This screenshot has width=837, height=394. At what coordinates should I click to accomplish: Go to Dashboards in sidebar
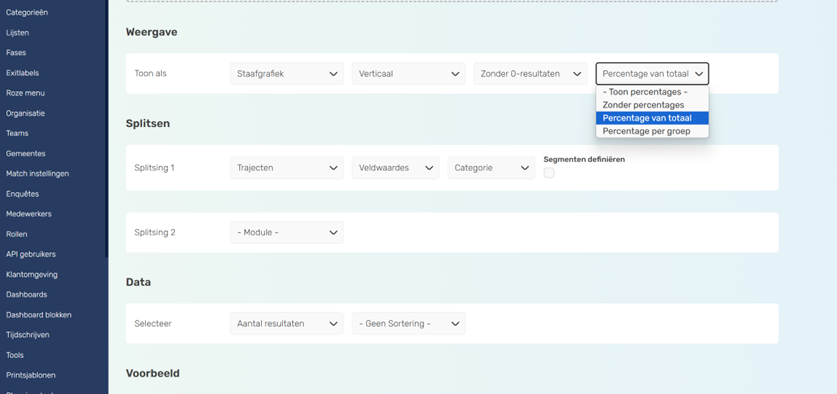point(27,295)
